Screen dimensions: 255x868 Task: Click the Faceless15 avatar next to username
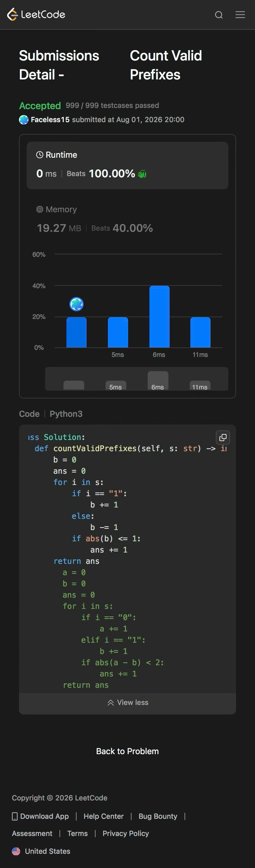pyautogui.click(x=24, y=120)
